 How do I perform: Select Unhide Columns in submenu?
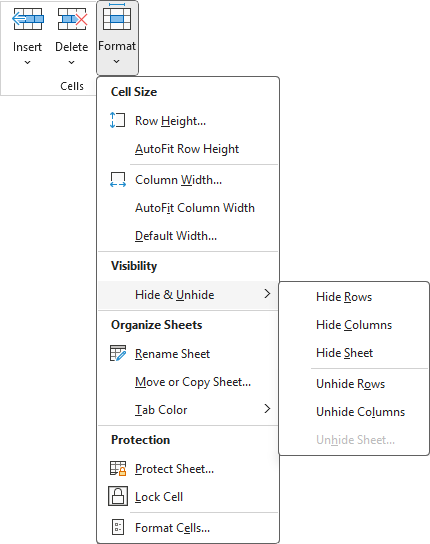coord(361,412)
